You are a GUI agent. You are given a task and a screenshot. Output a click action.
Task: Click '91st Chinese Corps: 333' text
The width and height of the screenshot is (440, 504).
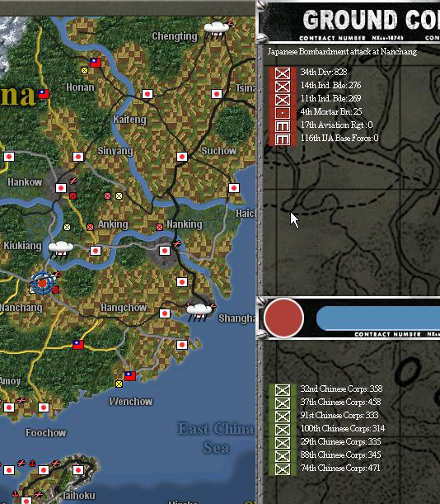point(339,415)
